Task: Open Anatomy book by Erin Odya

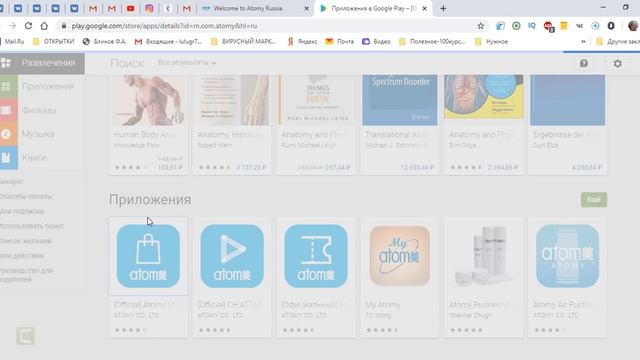Action: (x=484, y=97)
